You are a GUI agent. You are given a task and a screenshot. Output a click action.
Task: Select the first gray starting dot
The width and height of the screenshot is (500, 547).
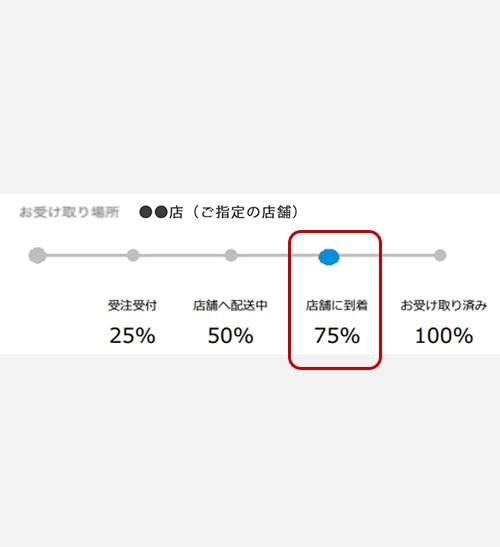tap(37, 255)
